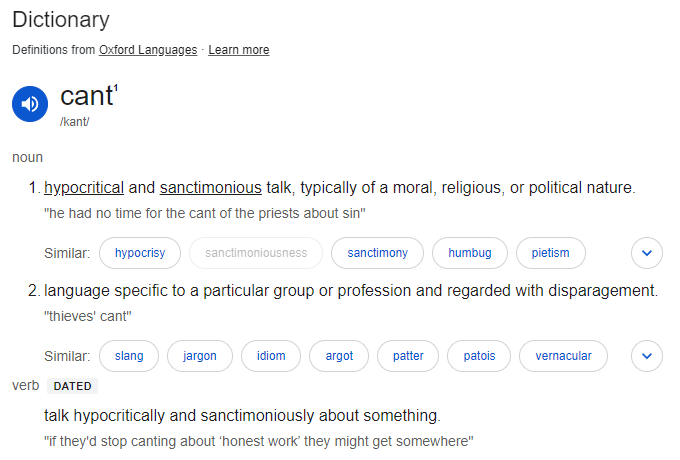Screen dimensions: 680x460
Task: Expand more synonyms for the second definition
Action: point(647,356)
